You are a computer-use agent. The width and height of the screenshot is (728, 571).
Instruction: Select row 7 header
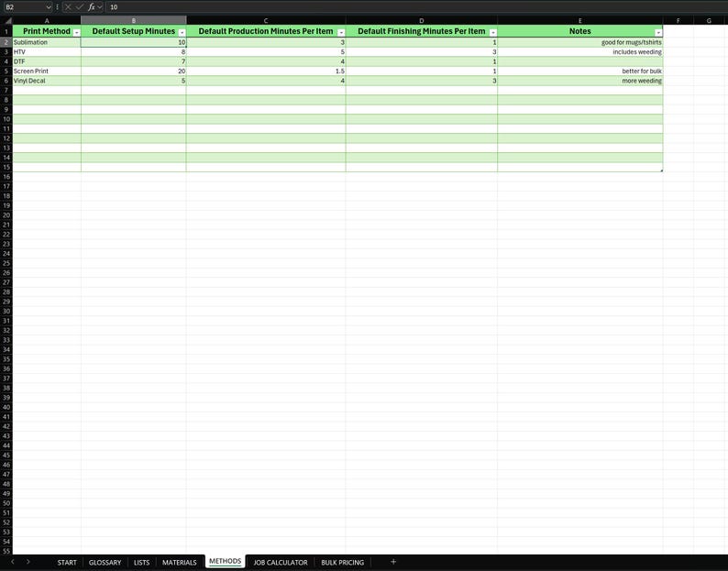6,90
